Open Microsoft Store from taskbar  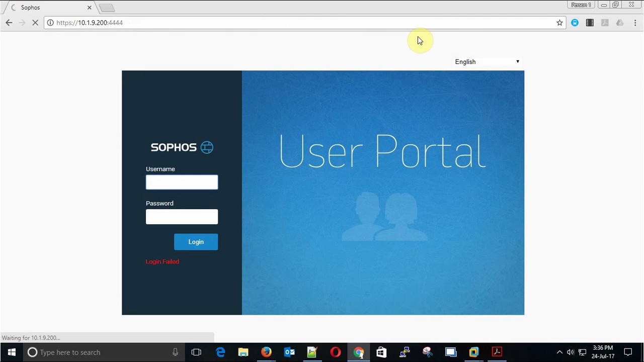(381, 352)
